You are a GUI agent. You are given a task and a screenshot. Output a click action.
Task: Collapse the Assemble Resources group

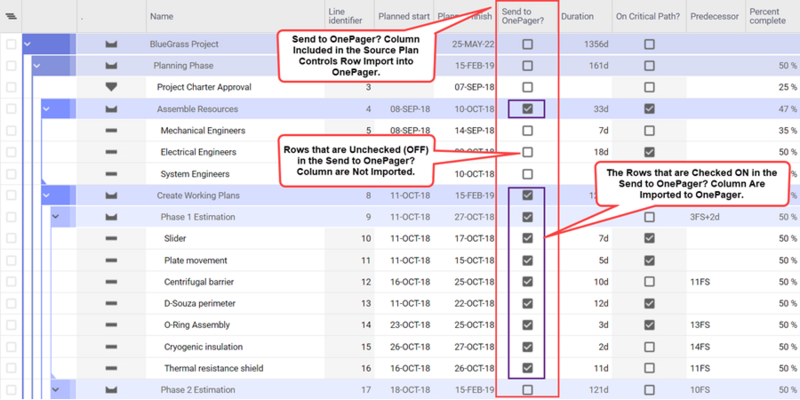(46, 109)
